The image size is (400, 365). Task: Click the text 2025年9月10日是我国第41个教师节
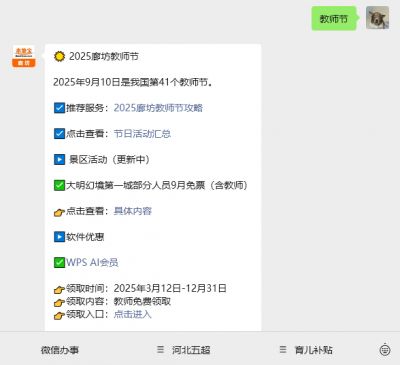coord(133,82)
